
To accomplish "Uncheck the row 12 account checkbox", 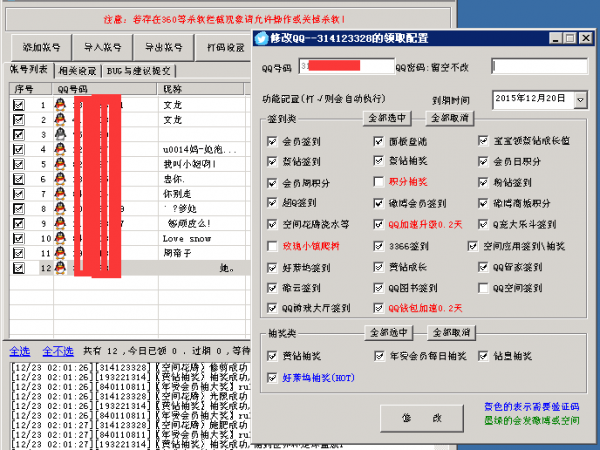I will tap(19, 268).
